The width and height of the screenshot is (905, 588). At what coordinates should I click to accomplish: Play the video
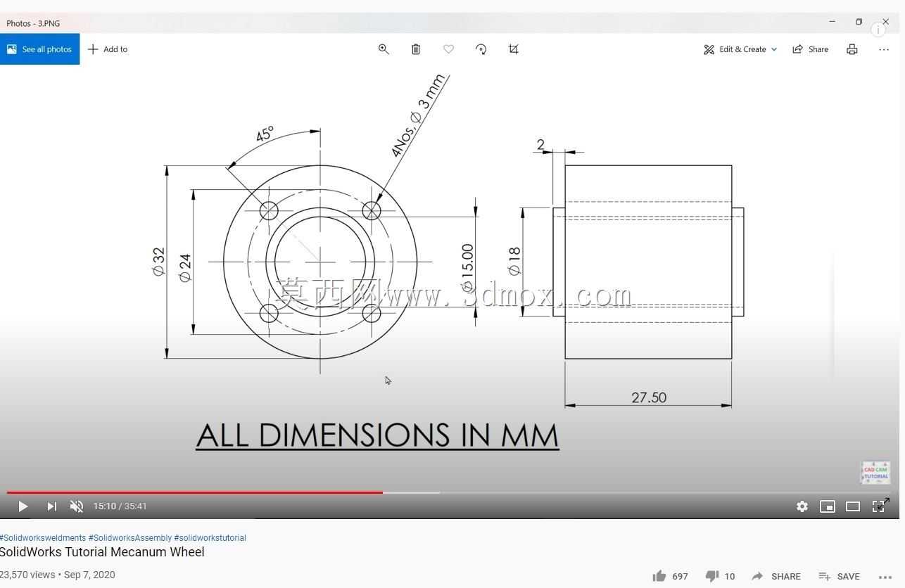click(23, 506)
